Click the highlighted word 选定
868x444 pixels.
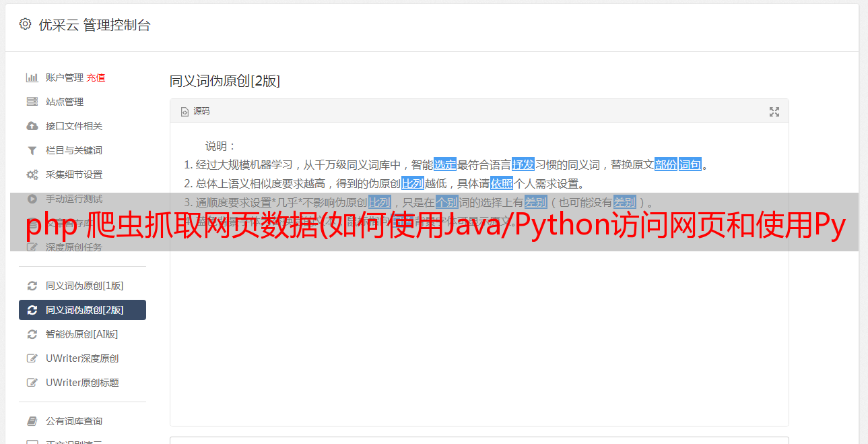click(x=445, y=164)
